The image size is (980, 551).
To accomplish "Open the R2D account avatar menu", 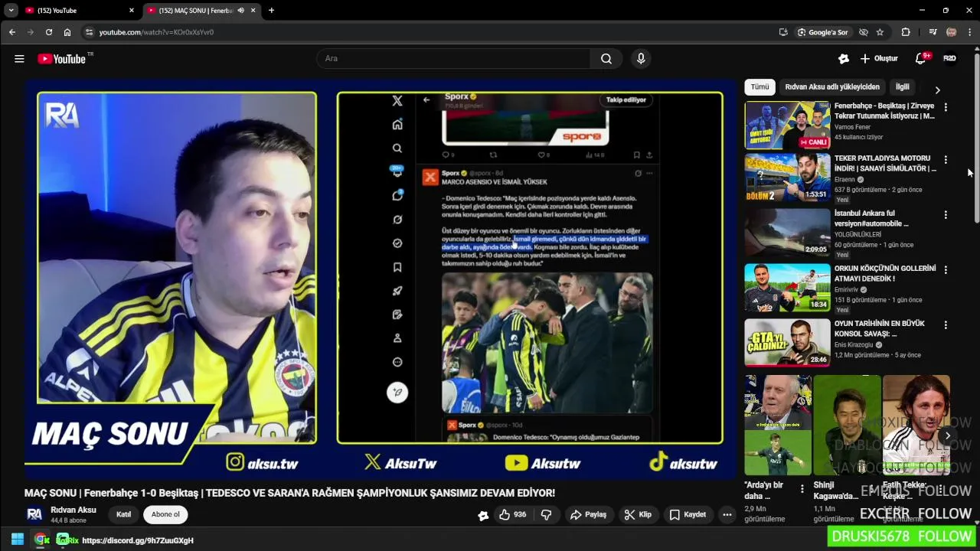I will point(949,59).
